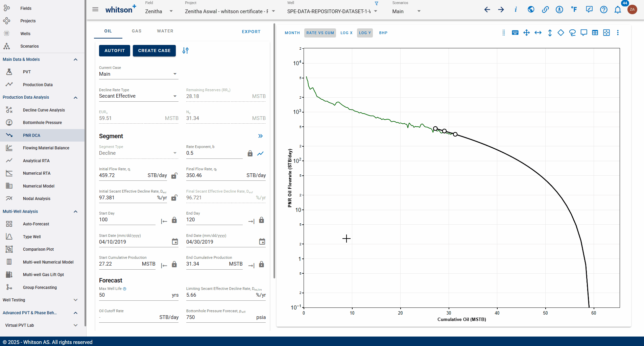The height and width of the screenshot is (346, 644).
Task: Open the Project dropdown arrow
Action: (x=273, y=11)
